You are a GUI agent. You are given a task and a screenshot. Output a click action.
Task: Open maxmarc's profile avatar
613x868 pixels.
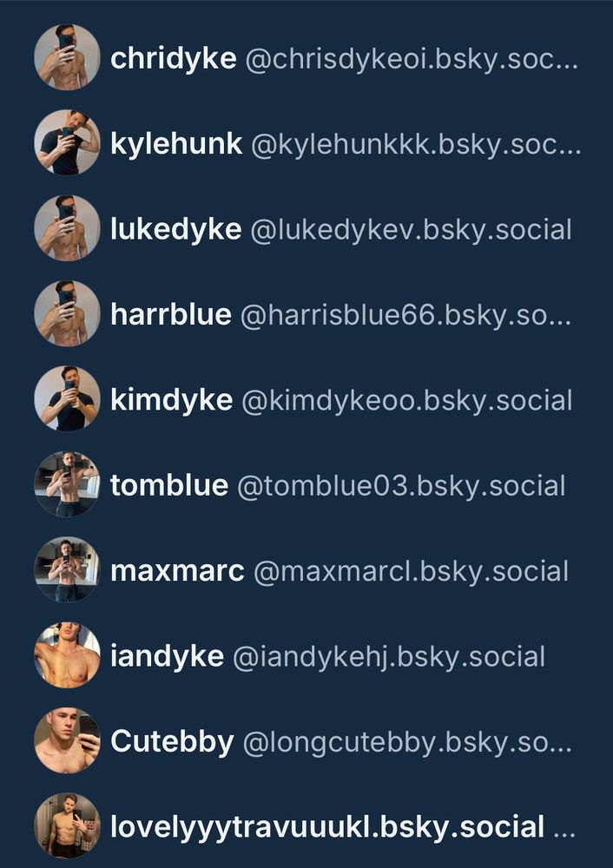(67, 569)
